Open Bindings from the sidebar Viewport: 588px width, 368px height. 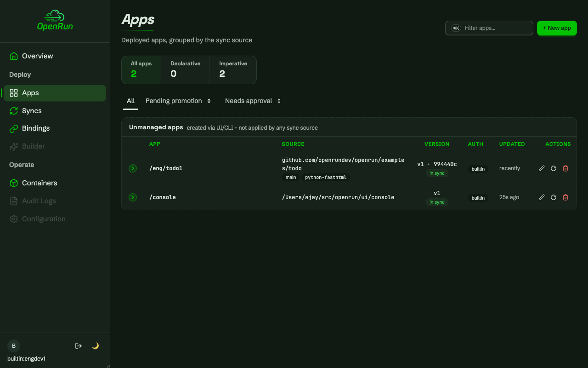[55, 128]
